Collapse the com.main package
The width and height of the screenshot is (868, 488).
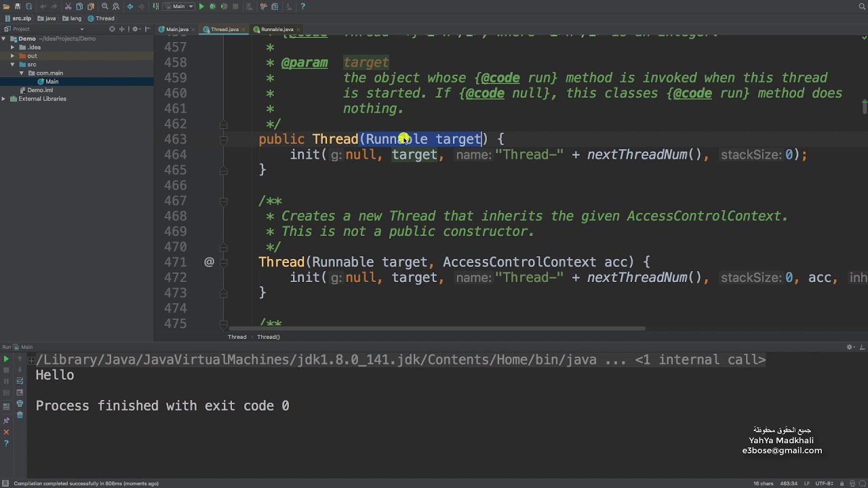point(21,73)
